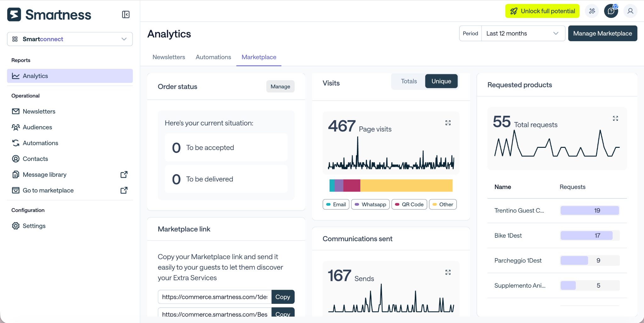Image resolution: width=644 pixels, height=323 pixels.
Task: Open the Last 12 months period dropdown
Action: tap(523, 33)
